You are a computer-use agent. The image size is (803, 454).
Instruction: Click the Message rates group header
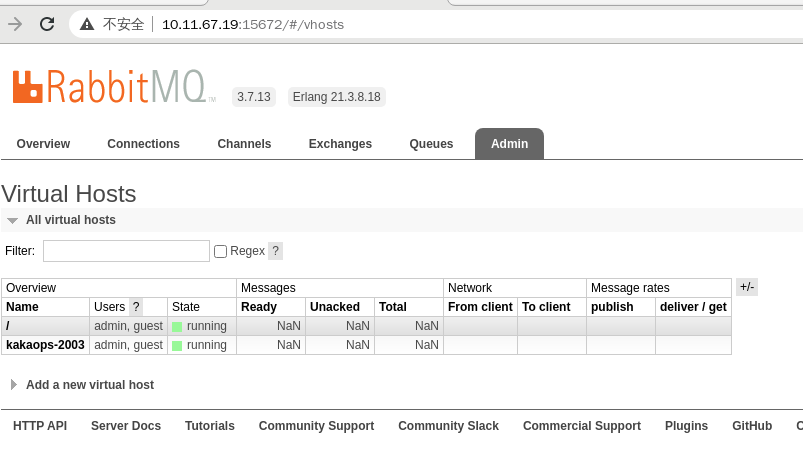click(x=630, y=288)
